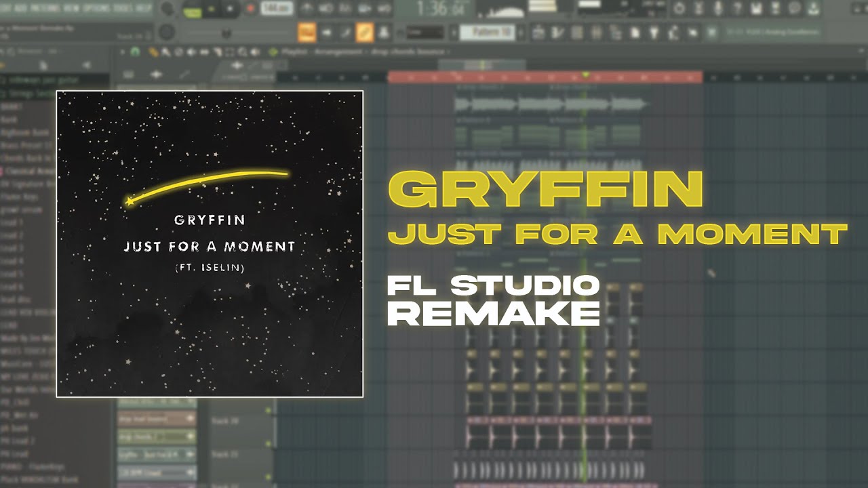Image resolution: width=868 pixels, height=488 pixels.
Task: Open the PATTERNS menu
Action: (x=45, y=8)
